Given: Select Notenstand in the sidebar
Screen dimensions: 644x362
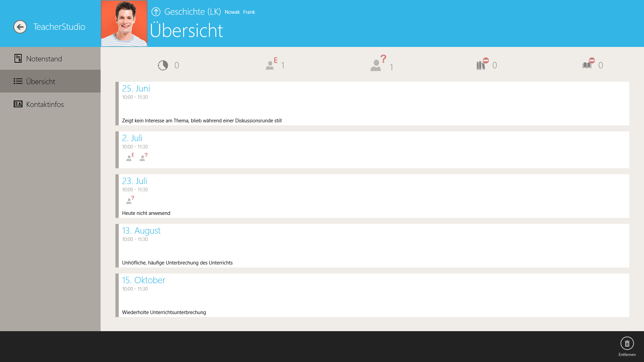Looking at the screenshot, I should (x=50, y=59).
